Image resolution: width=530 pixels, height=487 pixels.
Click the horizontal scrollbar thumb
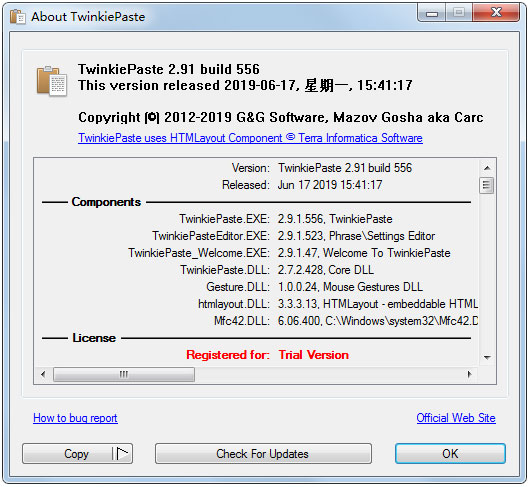click(x=124, y=374)
